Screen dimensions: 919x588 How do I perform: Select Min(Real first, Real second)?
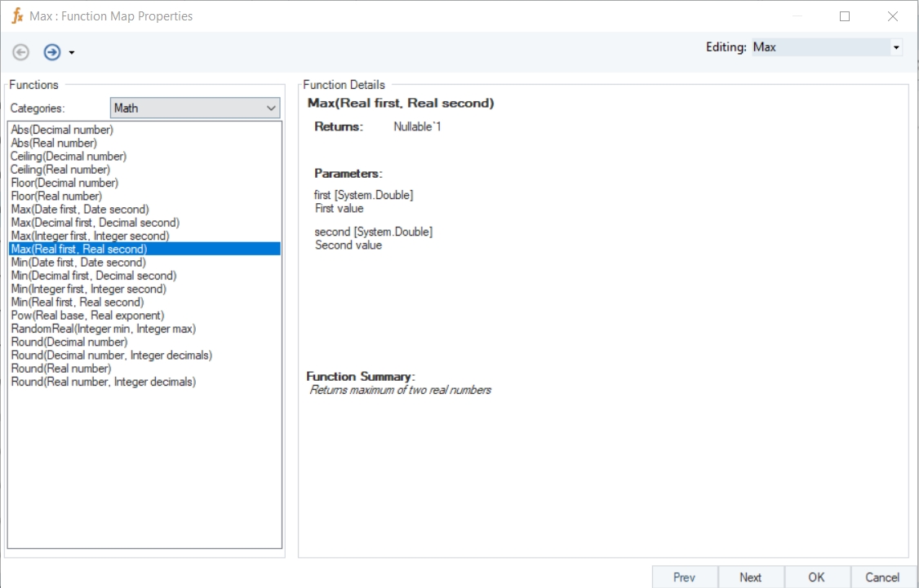(x=77, y=302)
